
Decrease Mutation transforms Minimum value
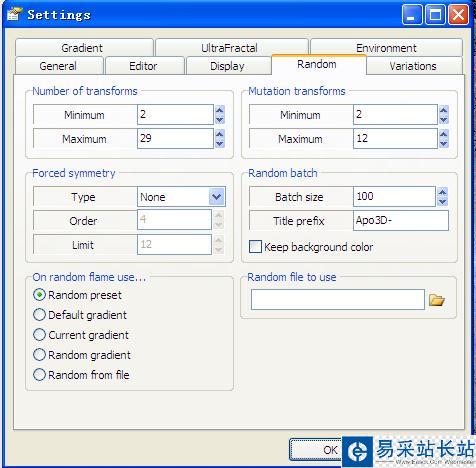click(x=444, y=119)
